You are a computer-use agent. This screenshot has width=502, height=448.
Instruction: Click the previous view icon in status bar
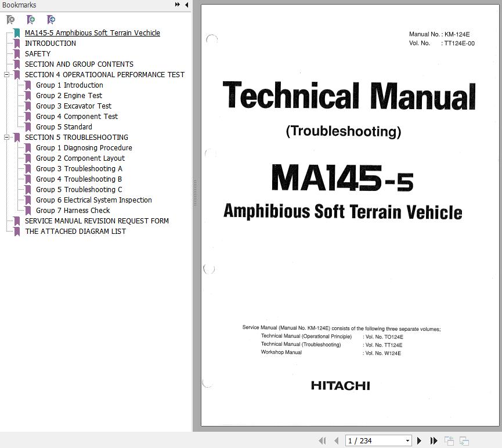tap(449, 440)
